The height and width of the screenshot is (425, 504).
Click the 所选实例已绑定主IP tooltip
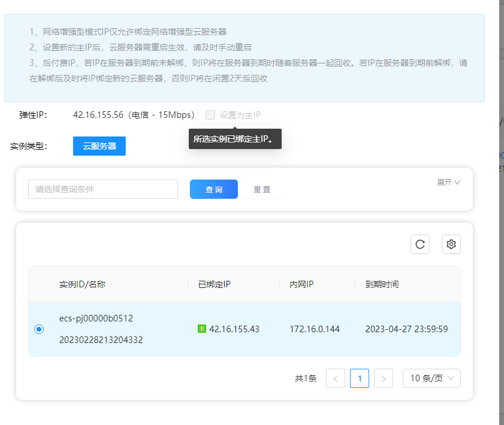coord(235,139)
